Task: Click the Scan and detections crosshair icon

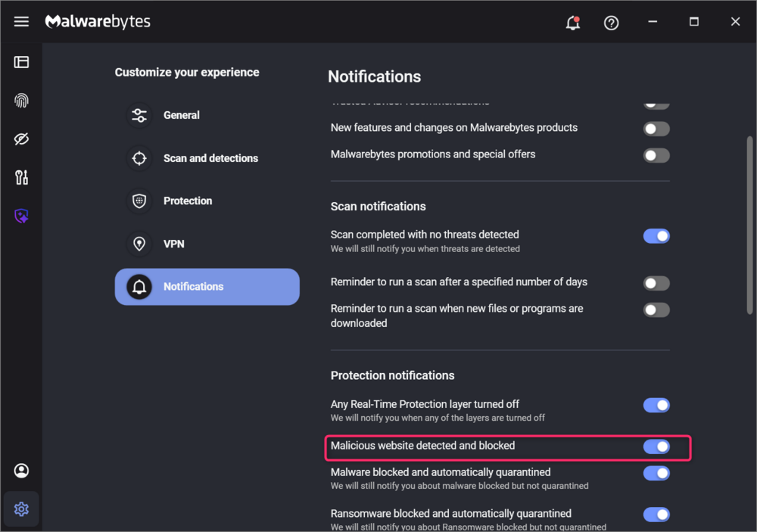Action: 139,158
